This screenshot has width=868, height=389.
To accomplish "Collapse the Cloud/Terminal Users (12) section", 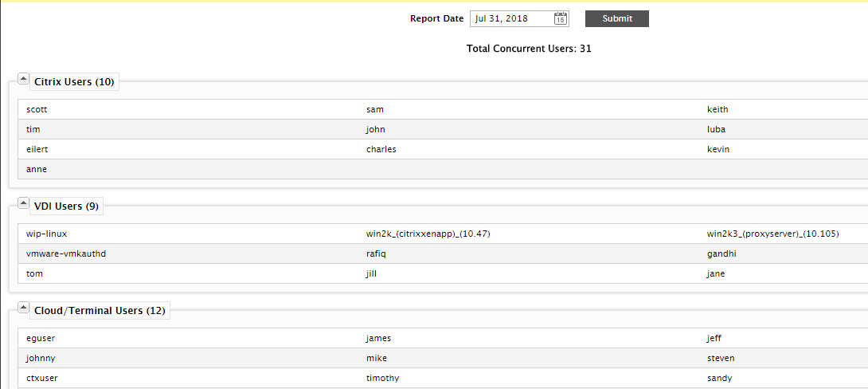I will (23, 307).
